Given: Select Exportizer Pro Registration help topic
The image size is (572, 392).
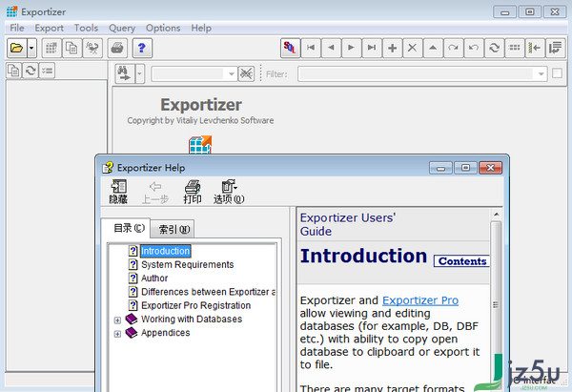Looking at the screenshot, I should click(x=195, y=305).
